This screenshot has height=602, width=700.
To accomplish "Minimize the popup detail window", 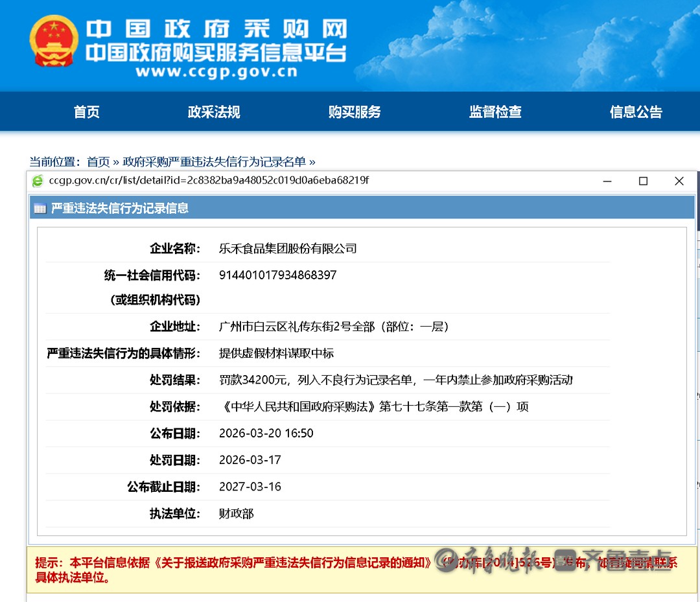I will pos(607,181).
